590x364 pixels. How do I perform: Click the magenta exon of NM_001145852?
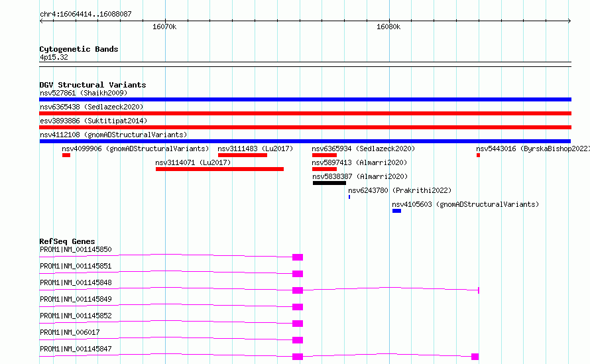click(298, 324)
